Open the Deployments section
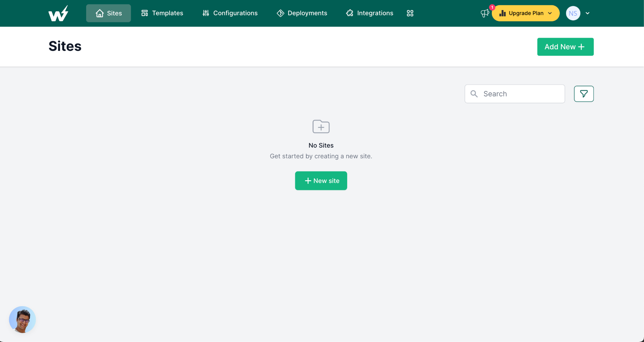 point(302,13)
